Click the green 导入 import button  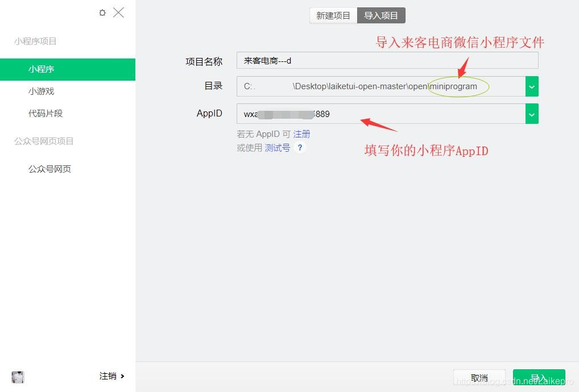tap(538, 377)
